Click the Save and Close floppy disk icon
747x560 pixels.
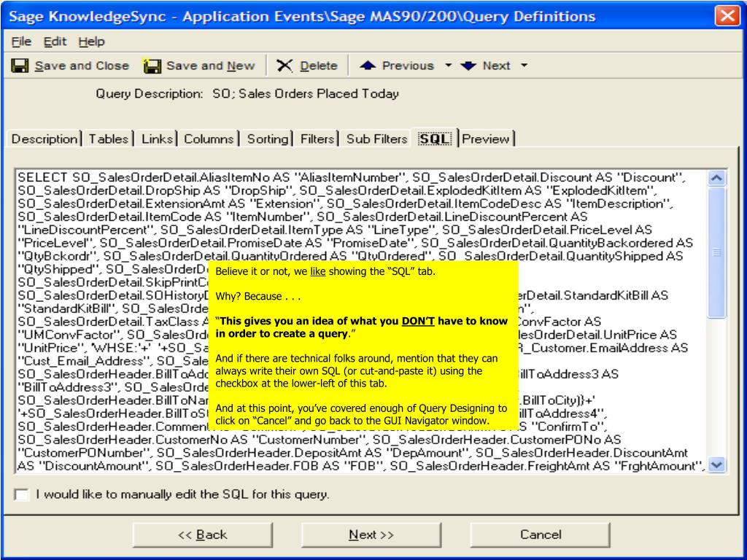click(20, 66)
